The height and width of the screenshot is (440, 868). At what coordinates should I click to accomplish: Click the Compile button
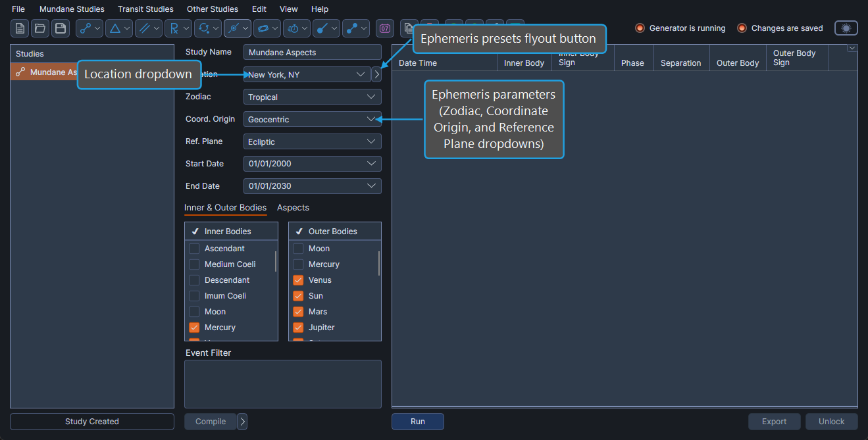(211, 422)
